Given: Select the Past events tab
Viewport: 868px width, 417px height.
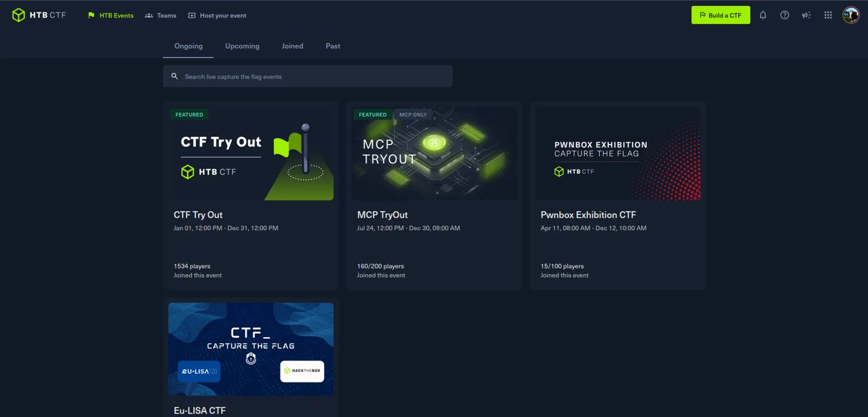Looking at the screenshot, I should [333, 46].
